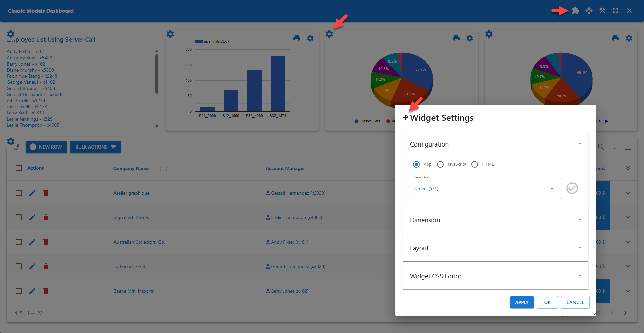Open the table search icon
The width and height of the screenshot is (644, 333).
click(x=600, y=147)
